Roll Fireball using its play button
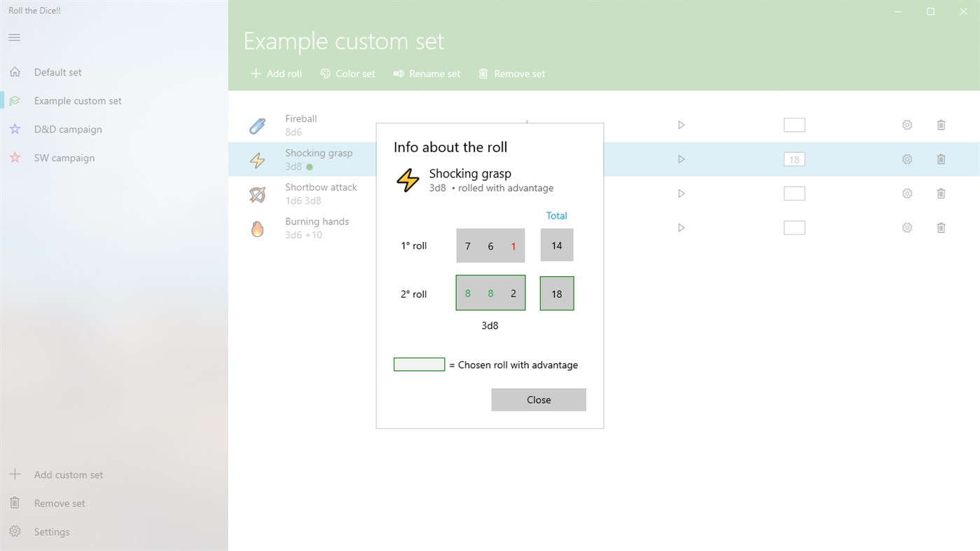Screen dimensions: 980x551 [680, 124]
